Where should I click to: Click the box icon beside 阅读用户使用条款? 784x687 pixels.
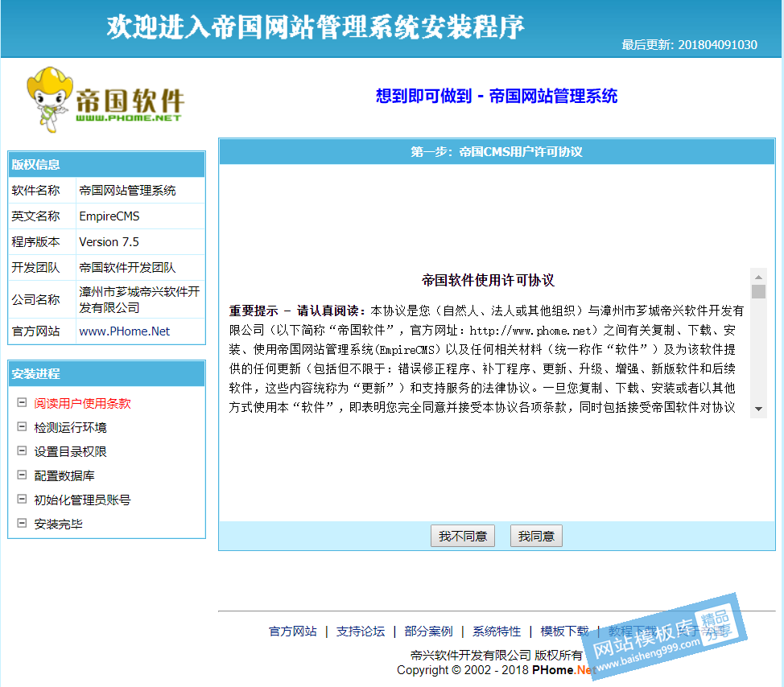pyautogui.click(x=22, y=403)
